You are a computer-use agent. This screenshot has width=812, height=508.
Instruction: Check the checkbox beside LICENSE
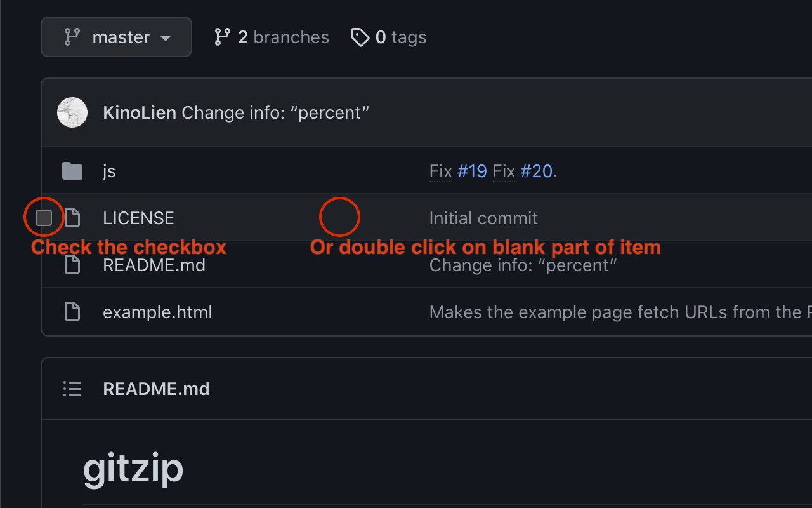(x=44, y=218)
